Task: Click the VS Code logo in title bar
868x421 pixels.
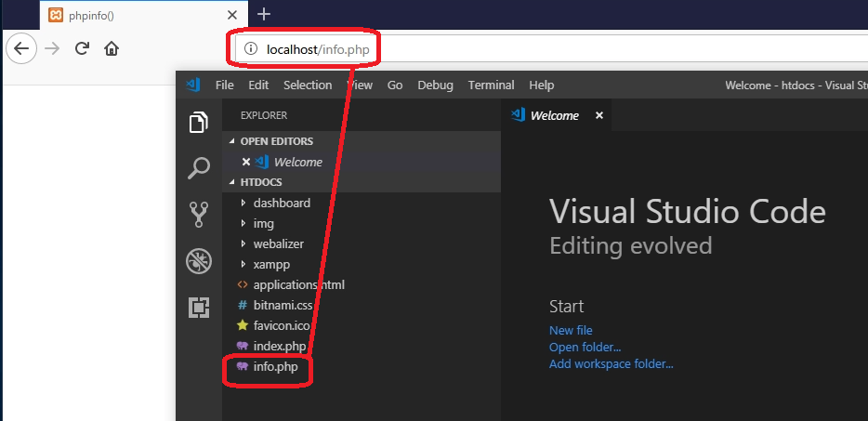Action: click(x=193, y=86)
